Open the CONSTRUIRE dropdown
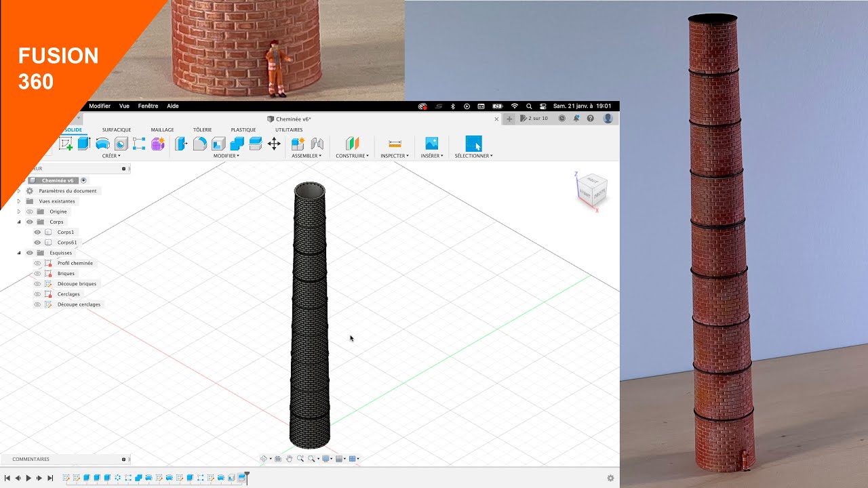This screenshot has height=488, width=868. [x=353, y=156]
